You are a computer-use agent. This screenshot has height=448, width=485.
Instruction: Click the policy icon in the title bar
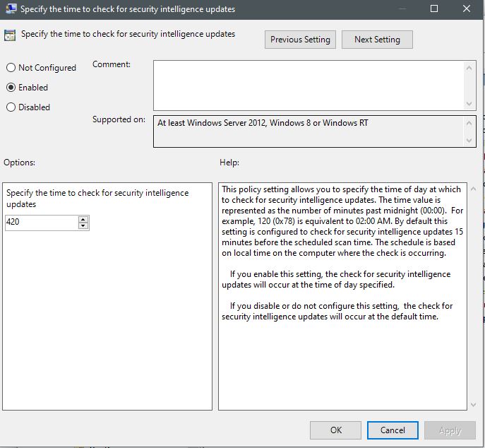coord(11,8)
